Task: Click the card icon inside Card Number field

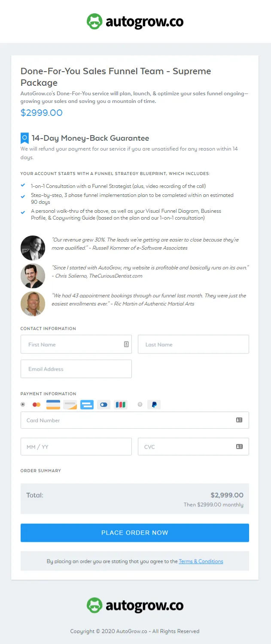Action: [239, 420]
